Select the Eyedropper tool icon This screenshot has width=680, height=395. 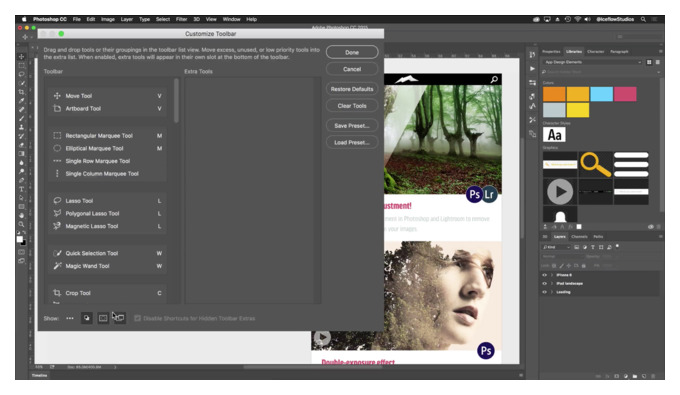[21, 101]
